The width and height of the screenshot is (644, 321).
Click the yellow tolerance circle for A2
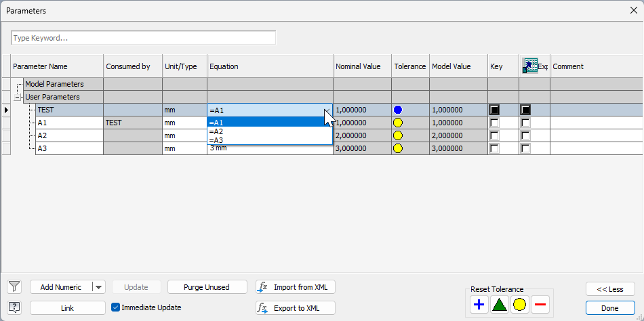coord(397,135)
